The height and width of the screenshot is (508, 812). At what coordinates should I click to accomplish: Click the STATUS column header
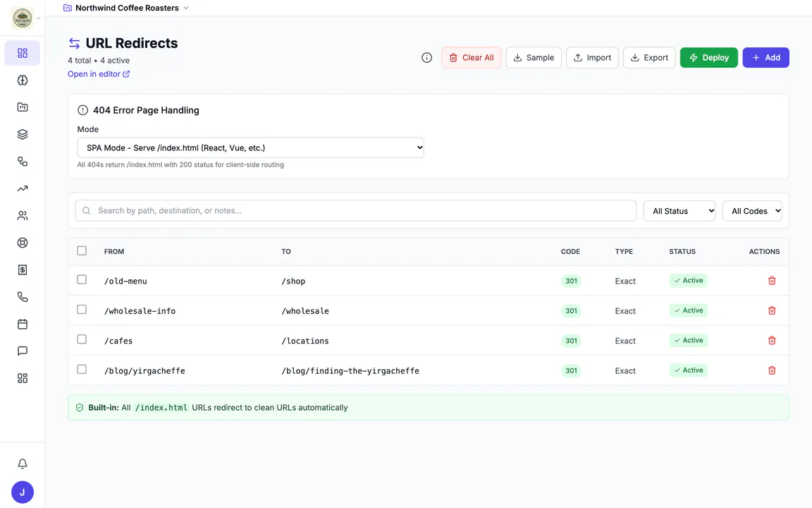point(682,251)
